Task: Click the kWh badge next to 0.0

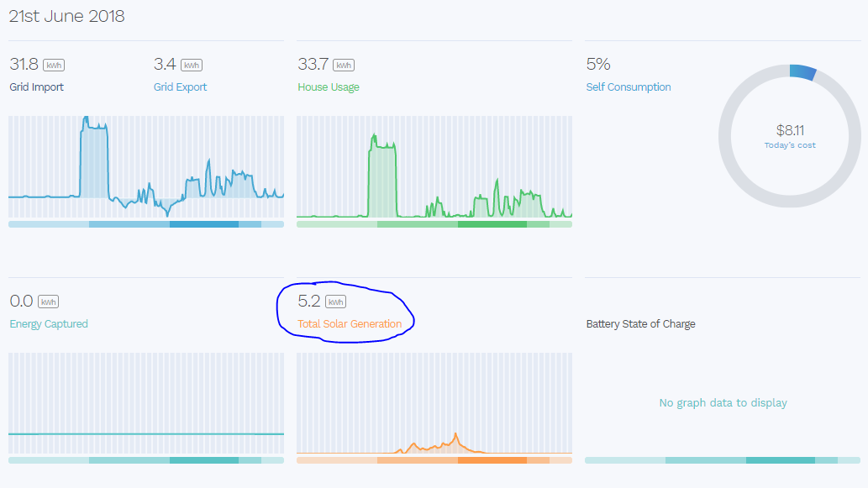Action: pos(48,302)
